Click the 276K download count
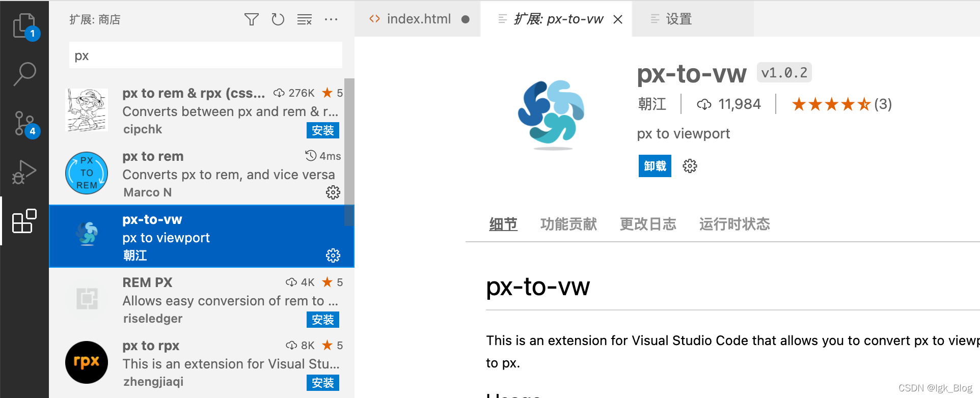Image resolution: width=980 pixels, height=398 pixels. coord(294,93)
